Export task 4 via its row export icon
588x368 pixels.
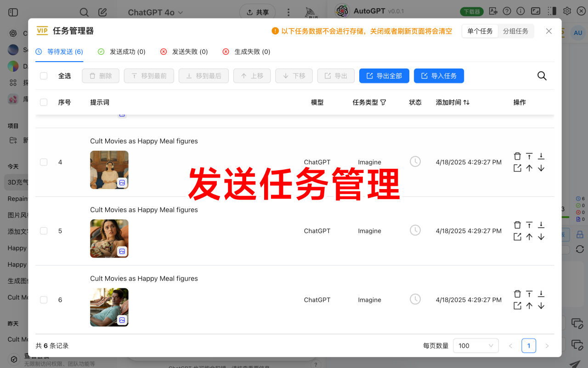point(517,167)
